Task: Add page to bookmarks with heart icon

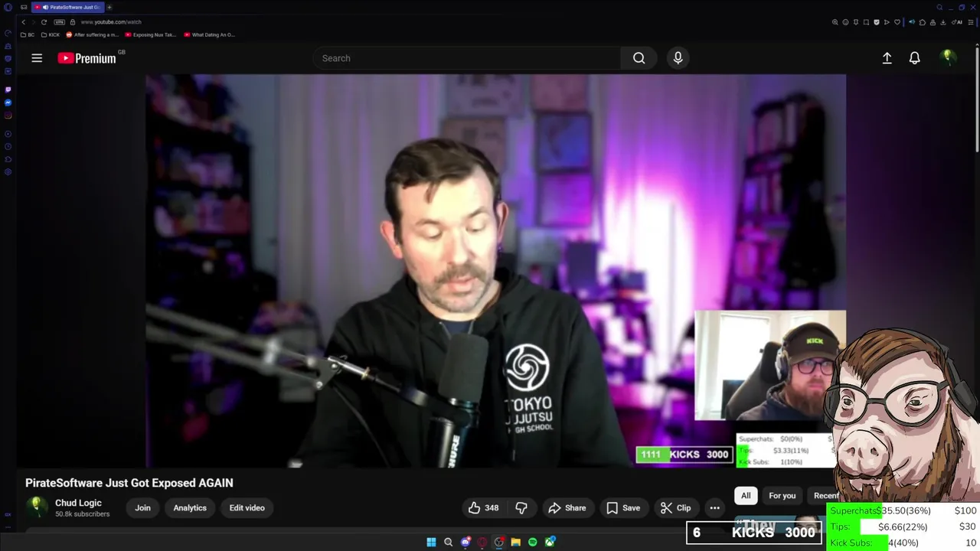Action: coord(897,22)
